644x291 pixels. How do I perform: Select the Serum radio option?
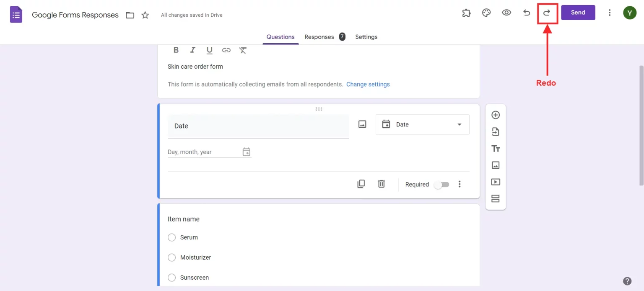click(171, 237)
